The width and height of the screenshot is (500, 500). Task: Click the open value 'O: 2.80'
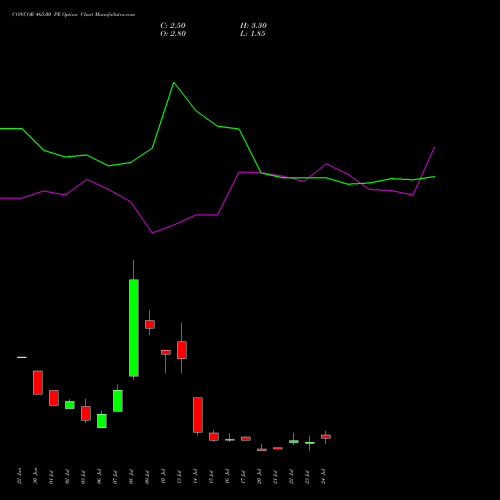[173, 34]
